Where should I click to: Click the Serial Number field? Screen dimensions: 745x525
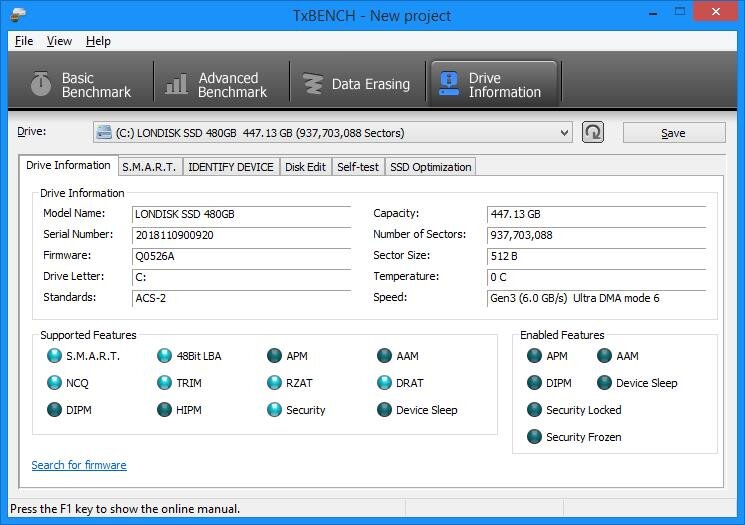(241, 235)
